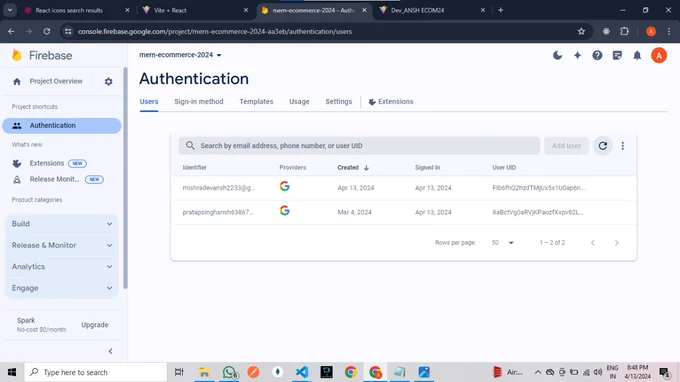The height and width of the screenshot is (382, 680).
Task: Expand the Analytics category
Action: [x=62, y=267]
